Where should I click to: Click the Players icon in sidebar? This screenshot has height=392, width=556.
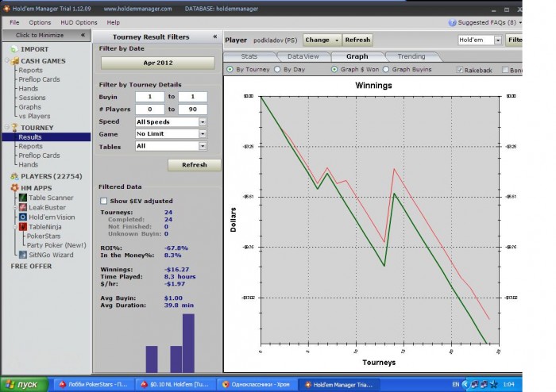14,176
